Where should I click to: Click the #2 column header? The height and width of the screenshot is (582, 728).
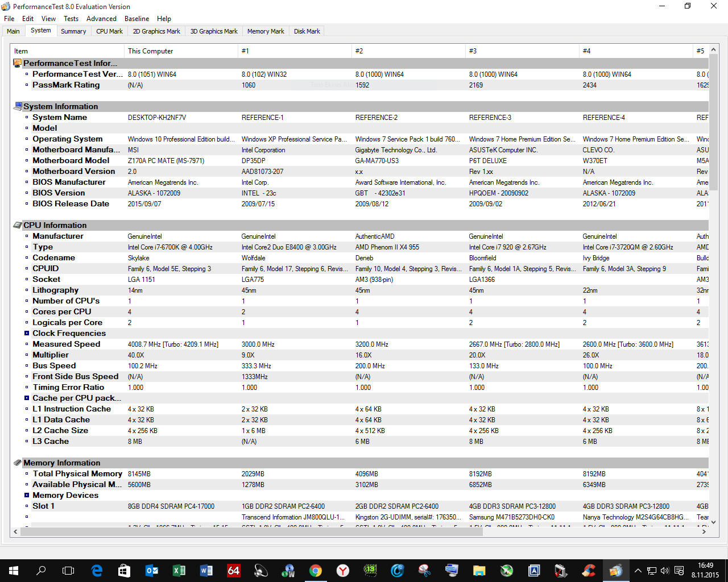click(409, 51)
